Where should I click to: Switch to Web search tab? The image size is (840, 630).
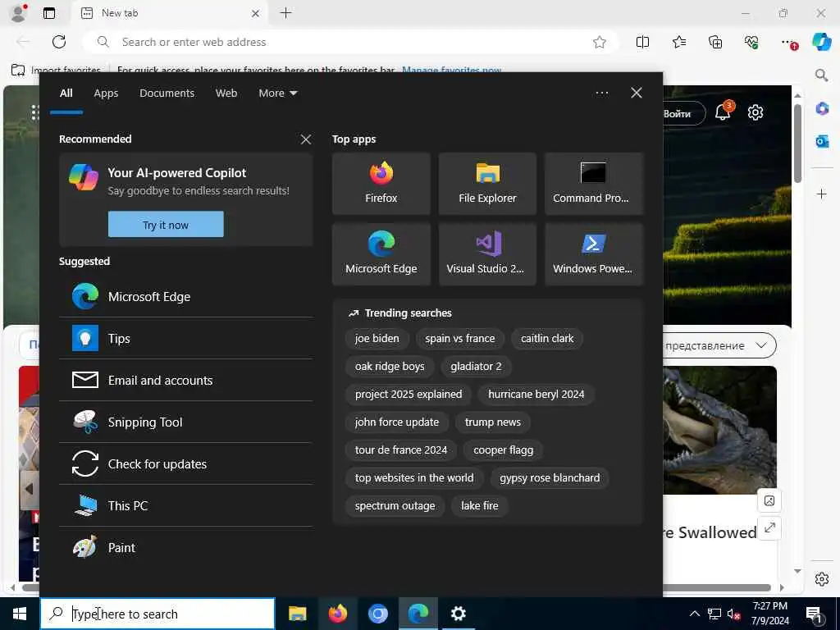[226, 94]
